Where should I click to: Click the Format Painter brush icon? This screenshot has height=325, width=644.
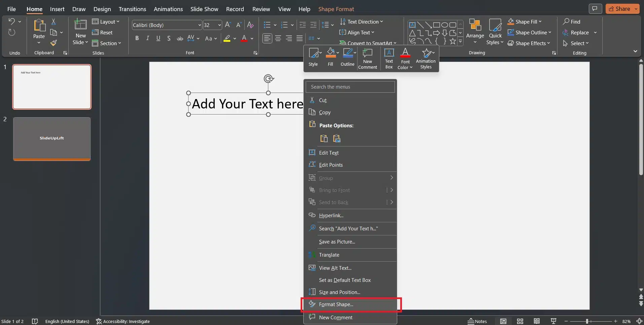point(54,43)
